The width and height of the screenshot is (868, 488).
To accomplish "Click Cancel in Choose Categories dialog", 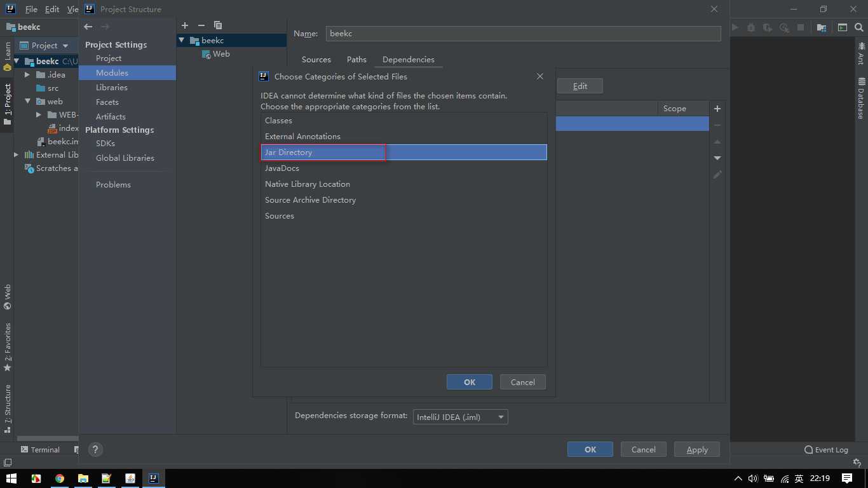I will 523,382.
